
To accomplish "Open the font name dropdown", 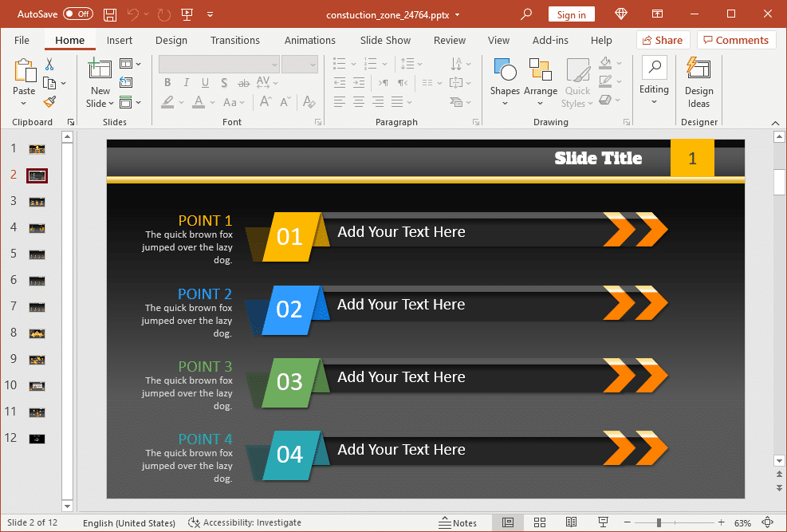I will pyautogui.click(x=274, y=65).
